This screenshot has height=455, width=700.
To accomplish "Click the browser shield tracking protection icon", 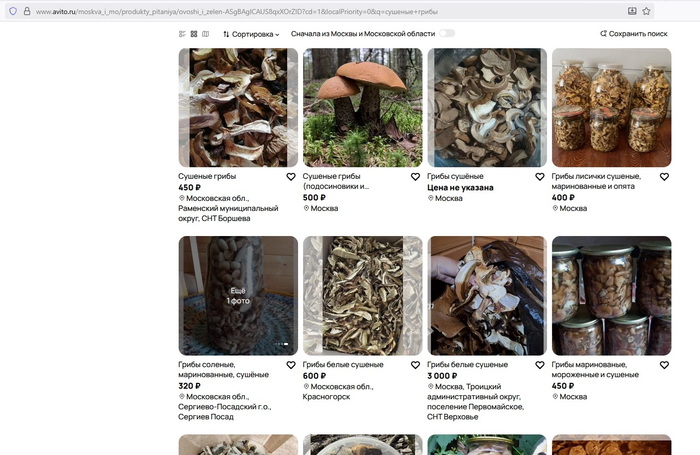I will click(x=12, y=11).
